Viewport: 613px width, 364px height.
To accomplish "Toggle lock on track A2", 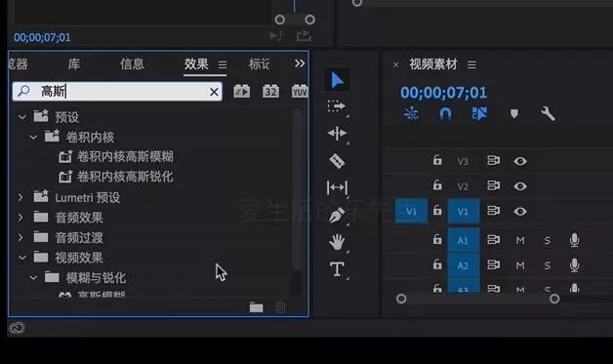I will (437, 264).
